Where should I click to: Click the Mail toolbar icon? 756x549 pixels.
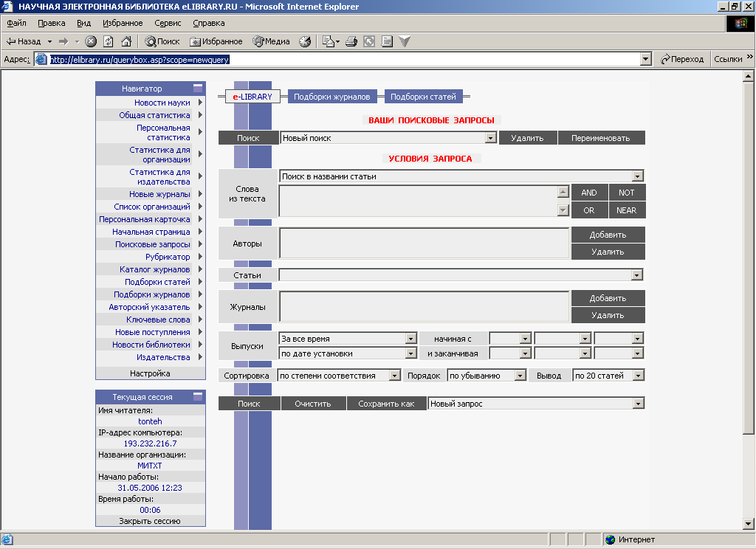click(x=330, y=41)
